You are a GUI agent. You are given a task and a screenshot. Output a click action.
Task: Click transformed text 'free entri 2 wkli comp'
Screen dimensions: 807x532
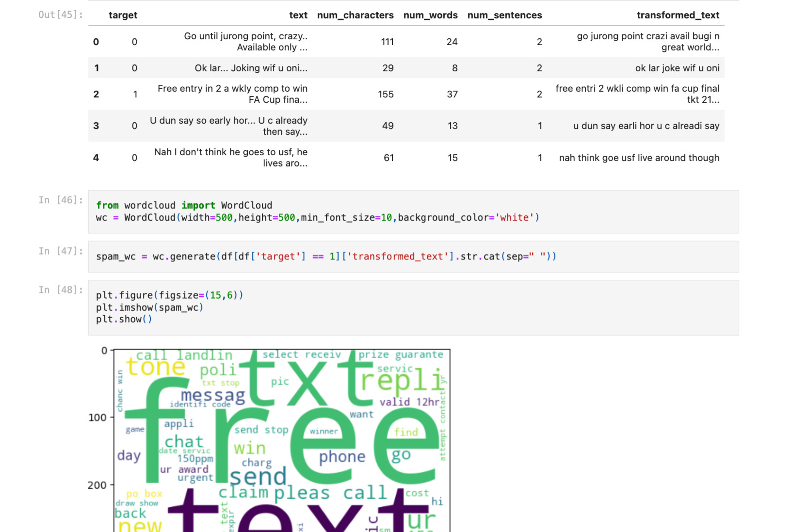637,94
